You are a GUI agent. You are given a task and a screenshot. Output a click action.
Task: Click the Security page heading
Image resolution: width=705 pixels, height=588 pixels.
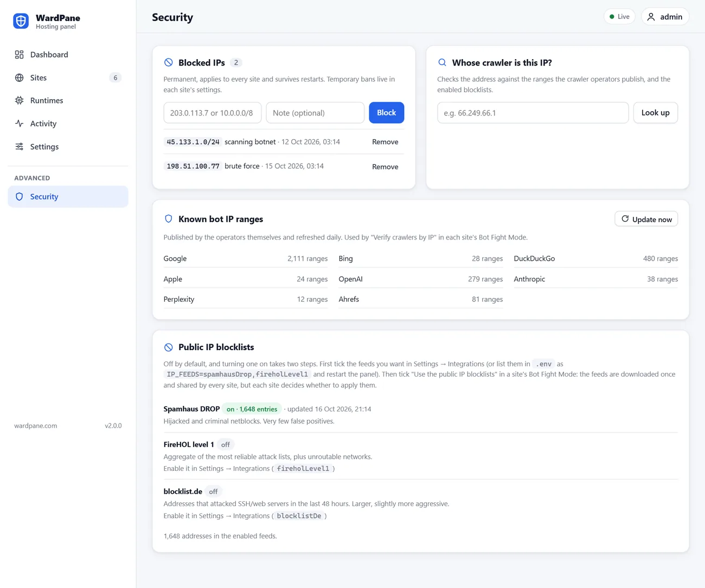[x=172, y=17]
